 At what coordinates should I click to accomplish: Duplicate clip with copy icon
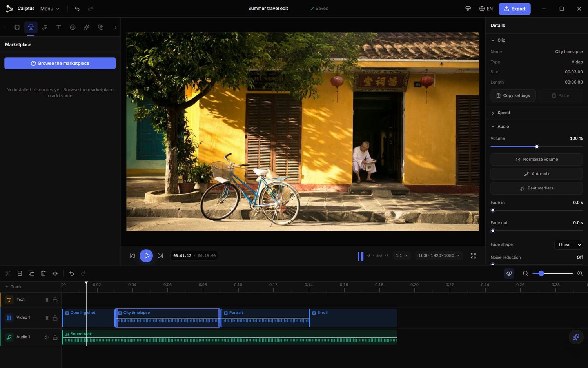point(32,273)
